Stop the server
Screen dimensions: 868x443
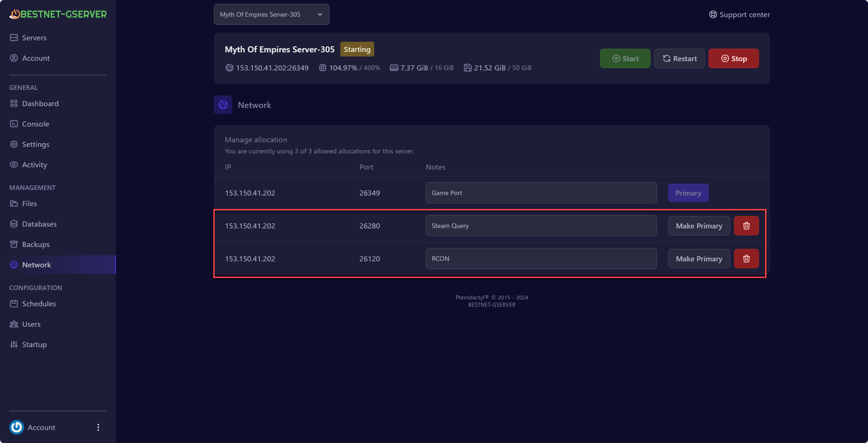coord(734,58)
